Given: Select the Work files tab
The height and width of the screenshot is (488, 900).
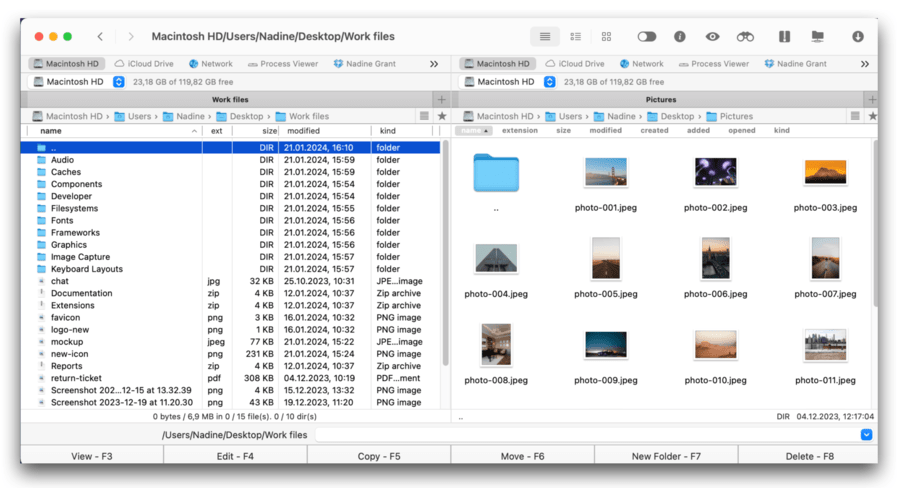Looking at the screenshot, I should [230, 99].
